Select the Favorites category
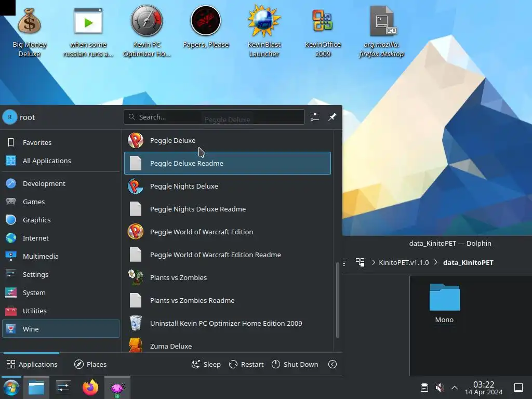Image resolution: width=532 pixels, height=399 pixels. tap(61, 142)
